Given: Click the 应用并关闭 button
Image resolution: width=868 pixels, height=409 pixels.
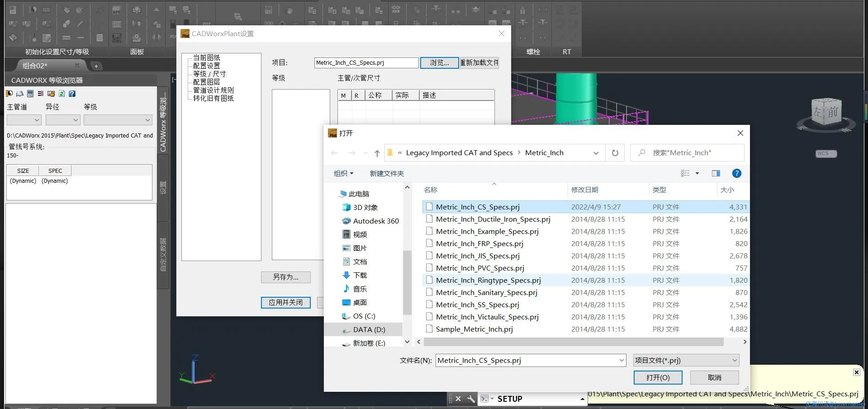Looking at the screenshot, I should [285, 302].
